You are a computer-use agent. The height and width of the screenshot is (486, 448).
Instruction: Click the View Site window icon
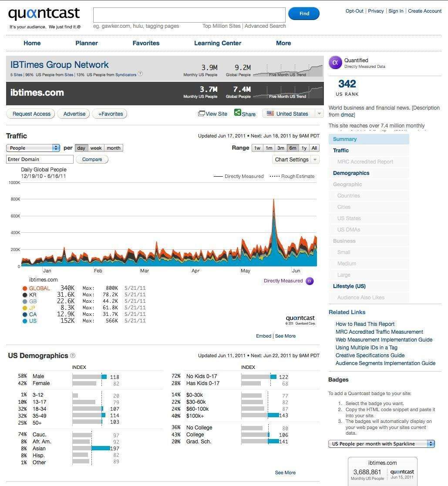[201, 114]
